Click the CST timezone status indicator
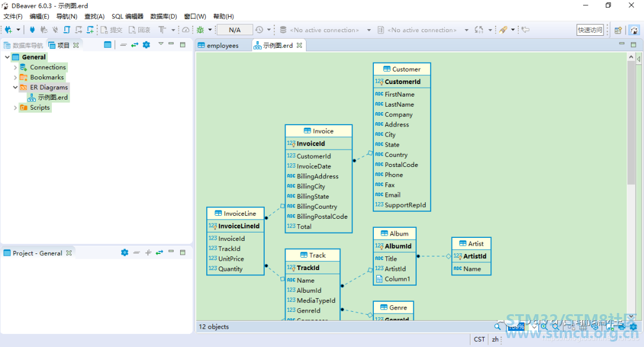 (x=479, y=339)
